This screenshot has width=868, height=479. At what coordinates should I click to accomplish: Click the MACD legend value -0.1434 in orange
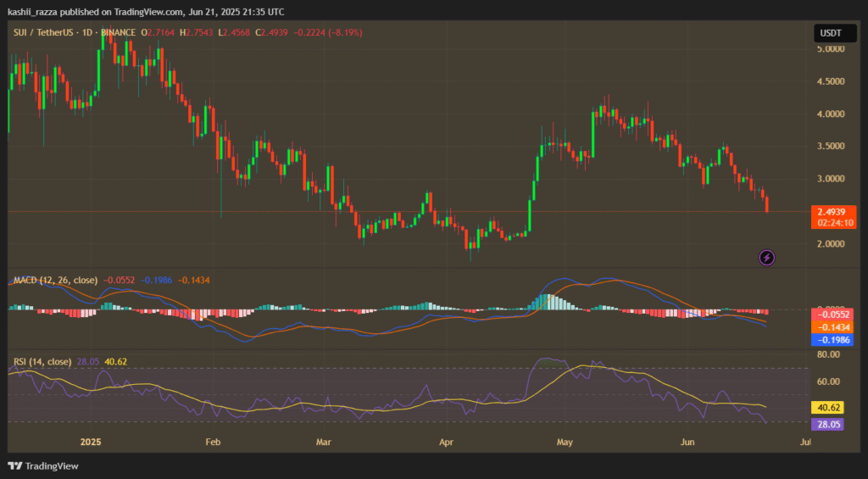[194, 281]
